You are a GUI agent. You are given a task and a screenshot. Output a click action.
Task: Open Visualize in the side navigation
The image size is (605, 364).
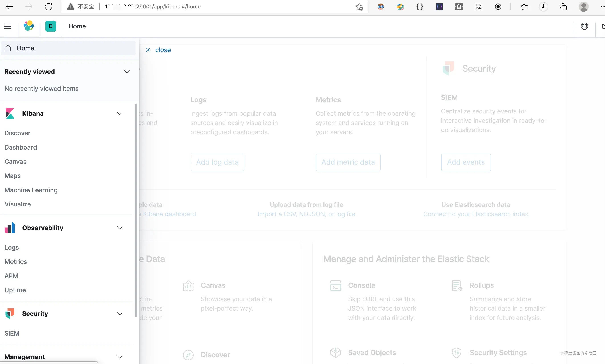coord(18,204)
